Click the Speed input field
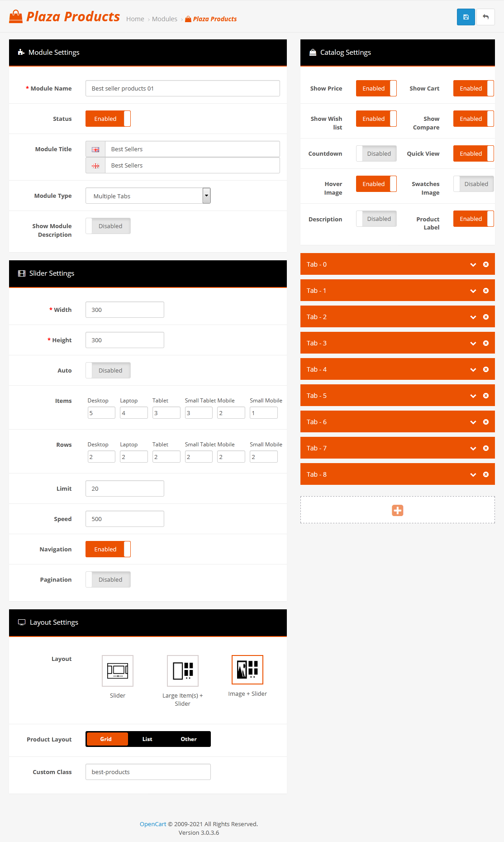Viewport: 504px width, 842px height. click(125, 519)
